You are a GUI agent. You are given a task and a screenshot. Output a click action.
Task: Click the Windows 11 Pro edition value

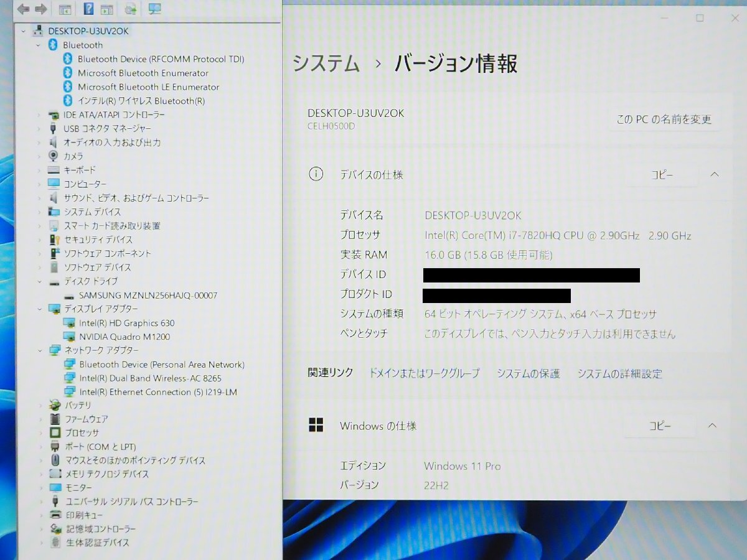463,466
